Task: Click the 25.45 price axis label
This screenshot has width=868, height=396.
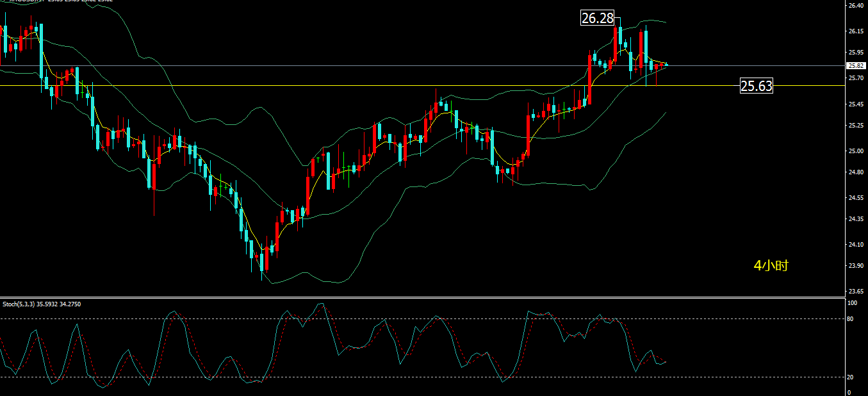Action: 855,104
